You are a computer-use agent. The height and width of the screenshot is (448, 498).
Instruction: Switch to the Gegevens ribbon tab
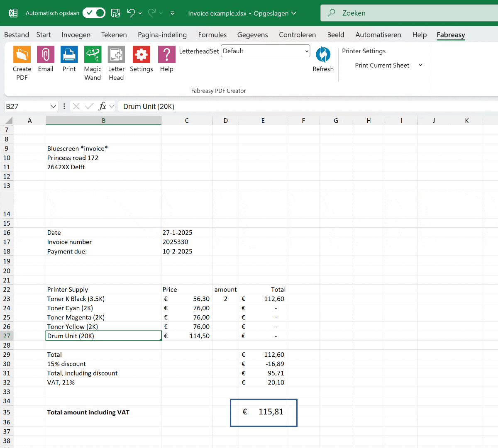(252, 35)
